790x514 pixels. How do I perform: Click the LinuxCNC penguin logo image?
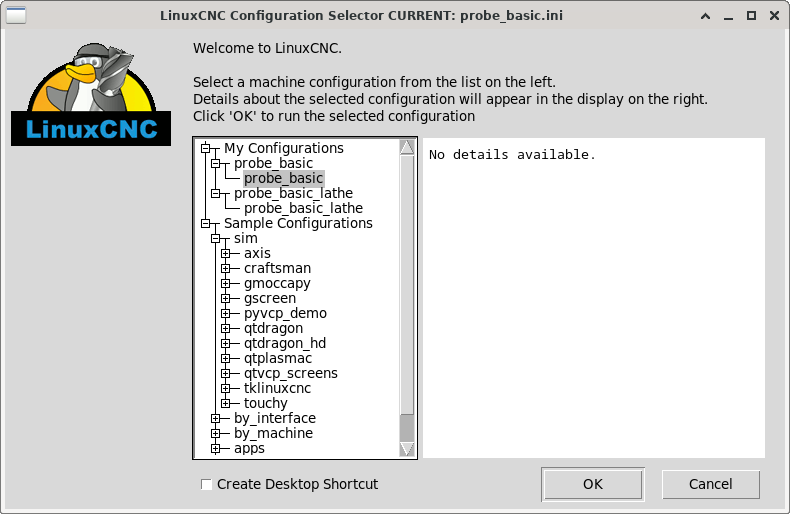91,94
